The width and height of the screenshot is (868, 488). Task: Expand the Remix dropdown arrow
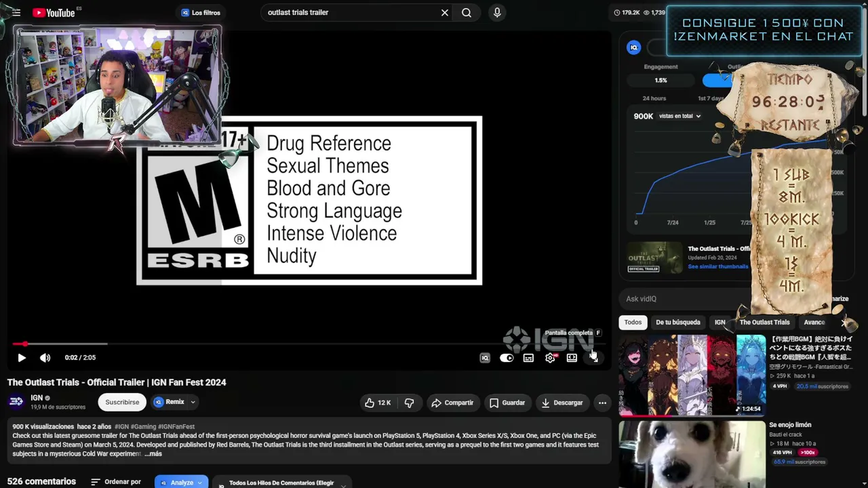click(x=193, y=402)
